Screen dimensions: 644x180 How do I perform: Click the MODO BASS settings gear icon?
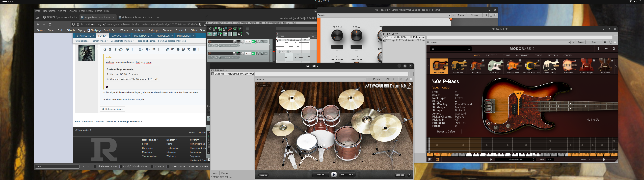(614, 49)
